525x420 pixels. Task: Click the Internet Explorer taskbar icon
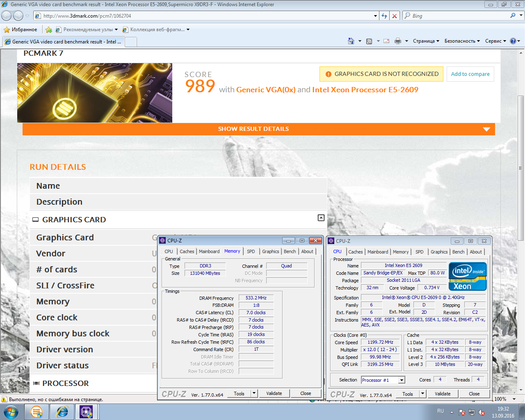(x=62, y=412)
